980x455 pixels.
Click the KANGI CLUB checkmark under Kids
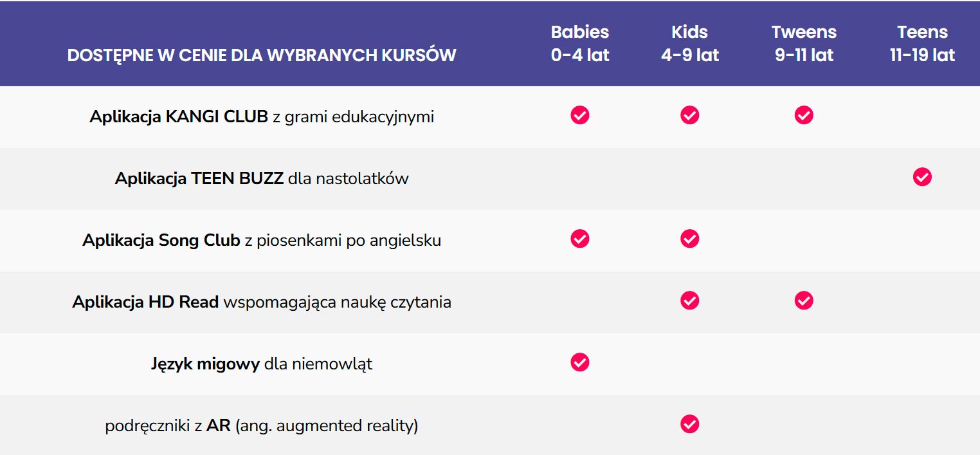(690, 115)
